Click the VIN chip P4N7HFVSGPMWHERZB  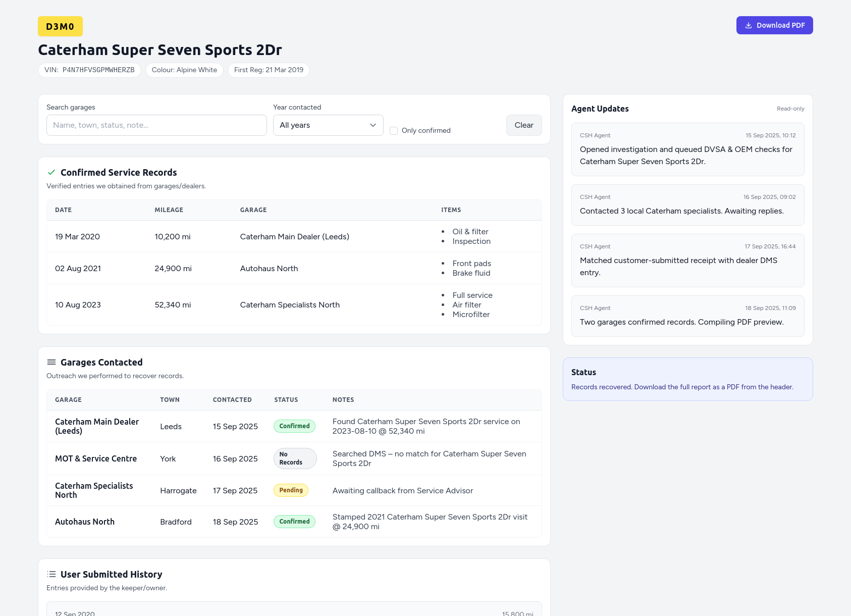[89, 70]
